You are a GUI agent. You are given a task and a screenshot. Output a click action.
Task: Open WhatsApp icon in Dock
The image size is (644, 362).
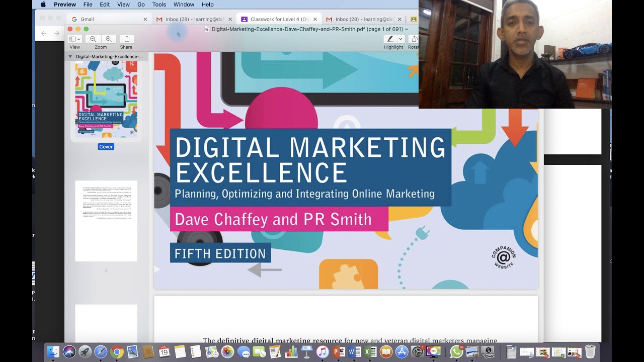[x=456, y=351]
